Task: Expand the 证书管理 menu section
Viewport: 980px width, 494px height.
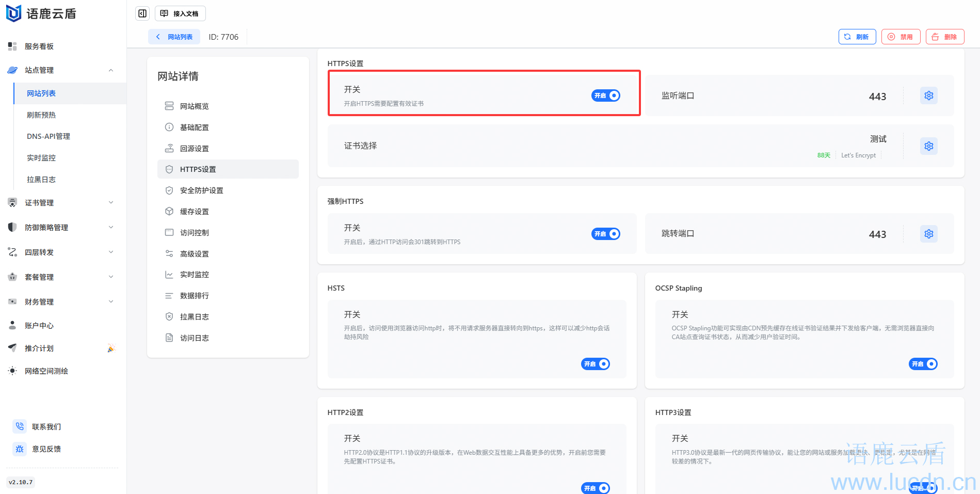Action: 110,203
